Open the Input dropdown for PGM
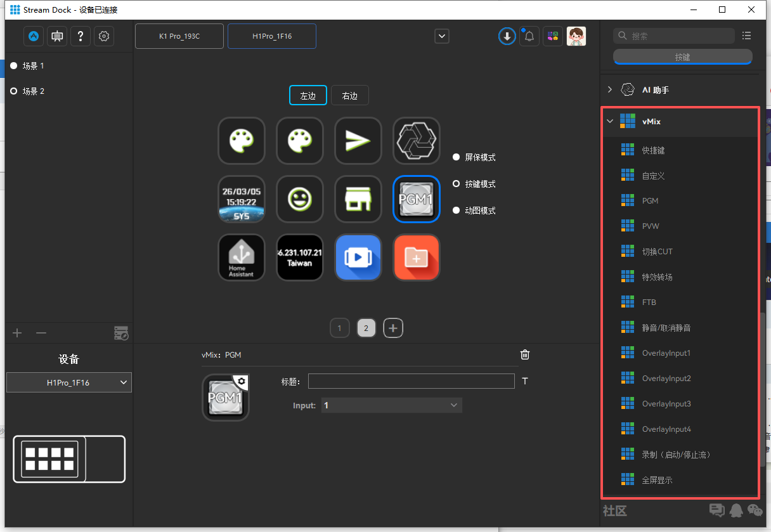Screen dimensions: 771x532 [391, 405]
